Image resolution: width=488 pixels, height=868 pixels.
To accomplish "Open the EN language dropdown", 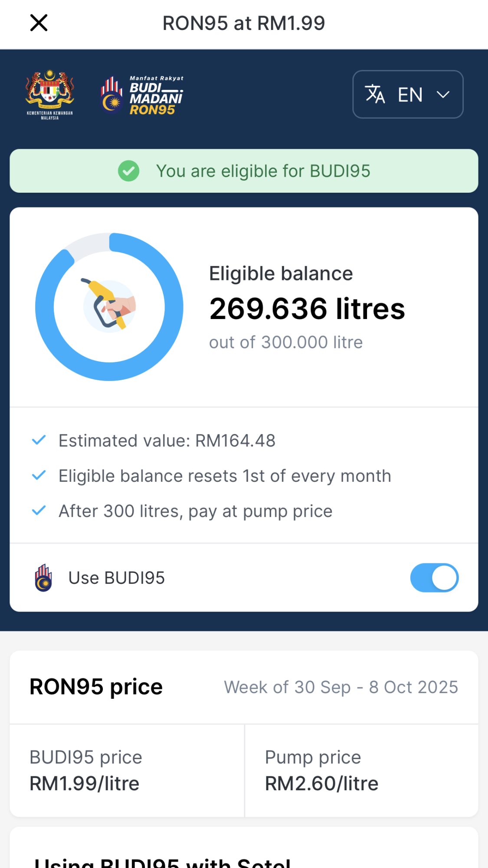I will tap(408, 95).
